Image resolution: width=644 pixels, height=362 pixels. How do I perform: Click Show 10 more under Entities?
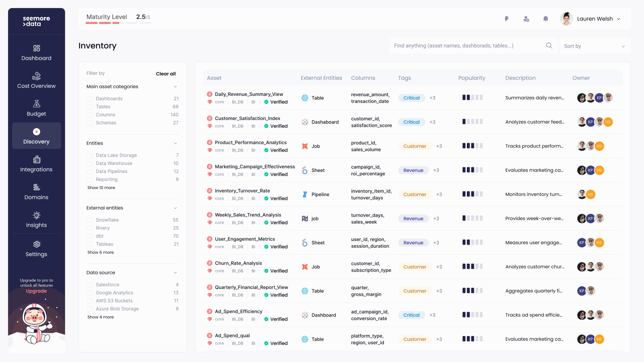click(x=101, y=188)
